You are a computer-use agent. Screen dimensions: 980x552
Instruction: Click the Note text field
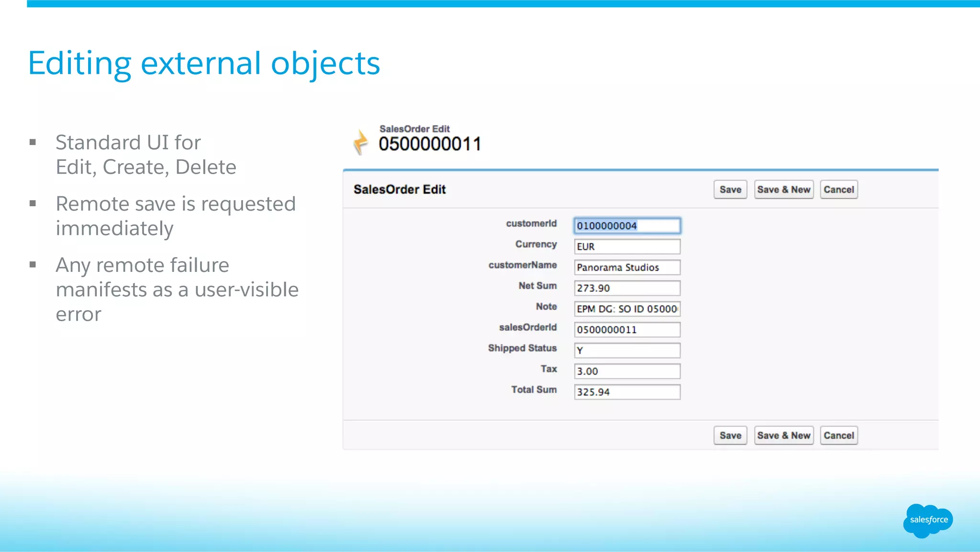click(627, 309)
